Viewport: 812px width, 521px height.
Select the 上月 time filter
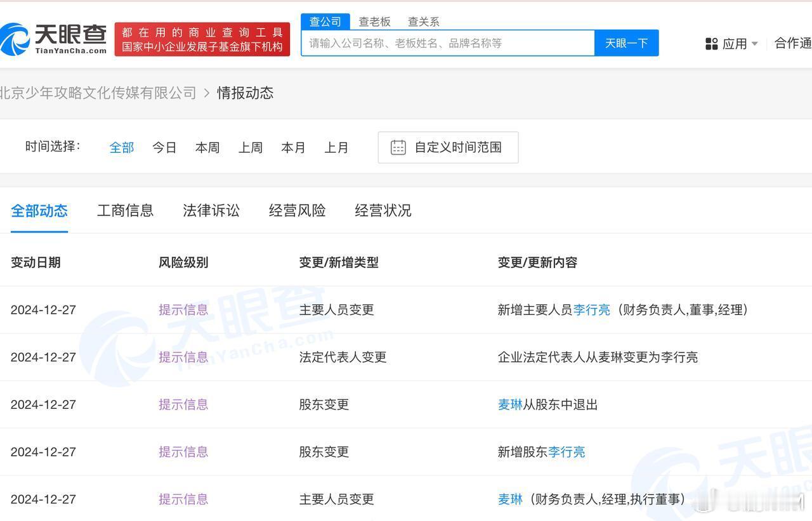click(x=336, y=148)
